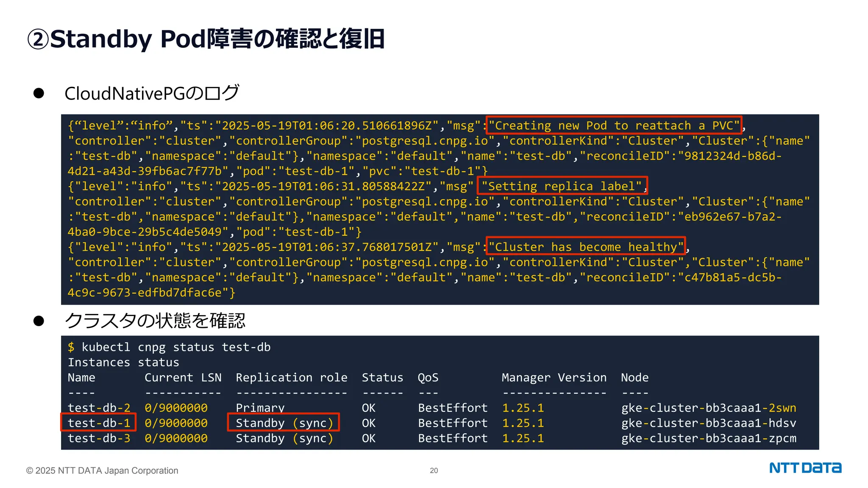Click the kubectl cnpg status test-db command
Image resolution: width=868 pixels, height=488 pixels.
click(176, 347)
